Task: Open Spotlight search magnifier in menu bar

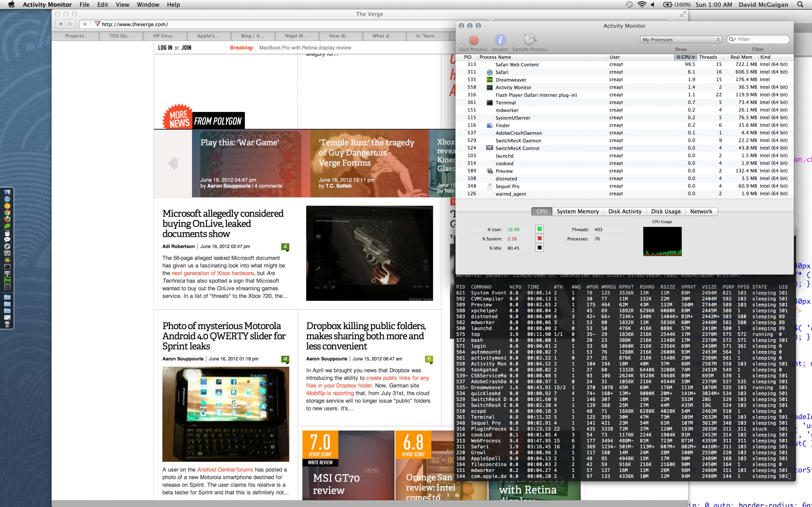Action: (800, 5)
